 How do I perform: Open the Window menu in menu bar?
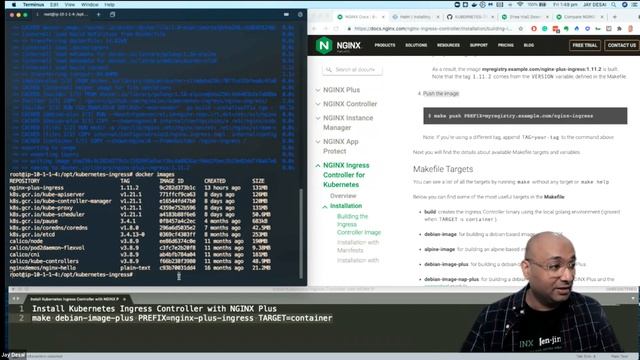pos(90,4)
